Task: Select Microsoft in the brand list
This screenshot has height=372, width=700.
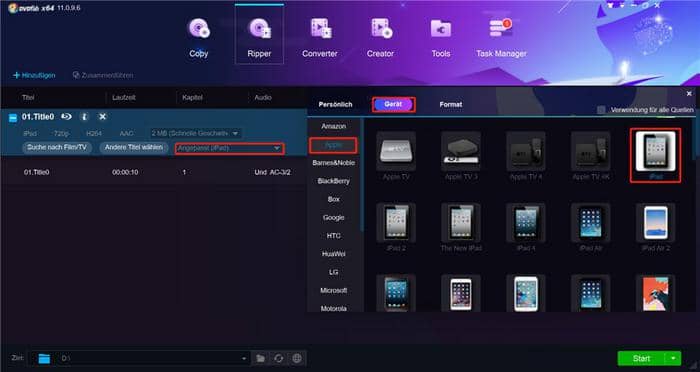Action: pyautogui.click(x=333, y=291)
